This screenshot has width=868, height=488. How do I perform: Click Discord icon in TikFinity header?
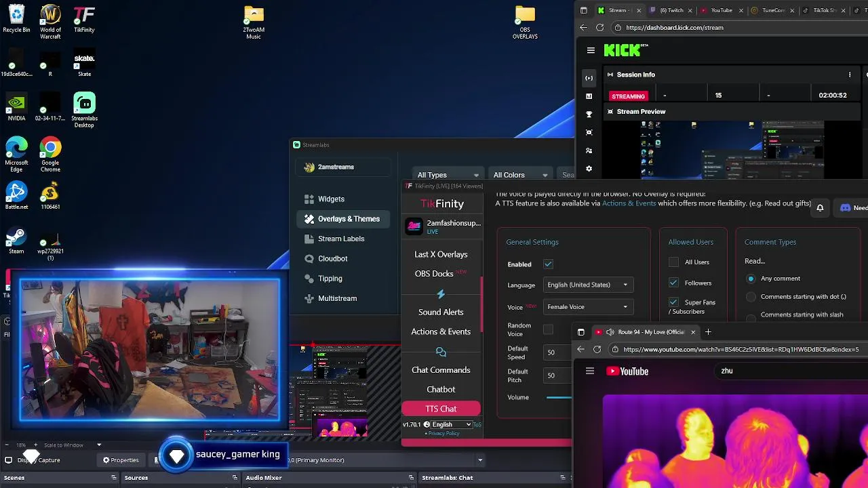[x=845, y=208]
